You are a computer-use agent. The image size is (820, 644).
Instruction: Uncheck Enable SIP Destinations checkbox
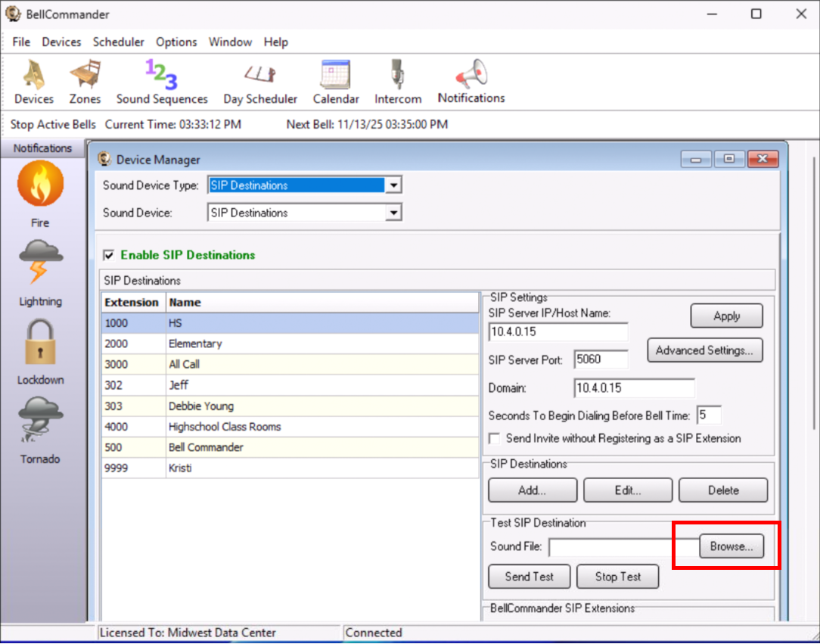pos(109,255)
